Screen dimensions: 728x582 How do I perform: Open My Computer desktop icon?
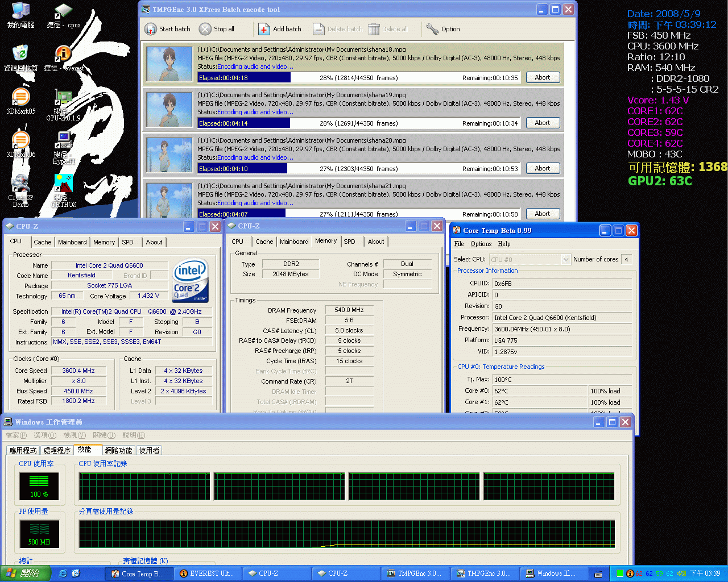tap(20, 15)
